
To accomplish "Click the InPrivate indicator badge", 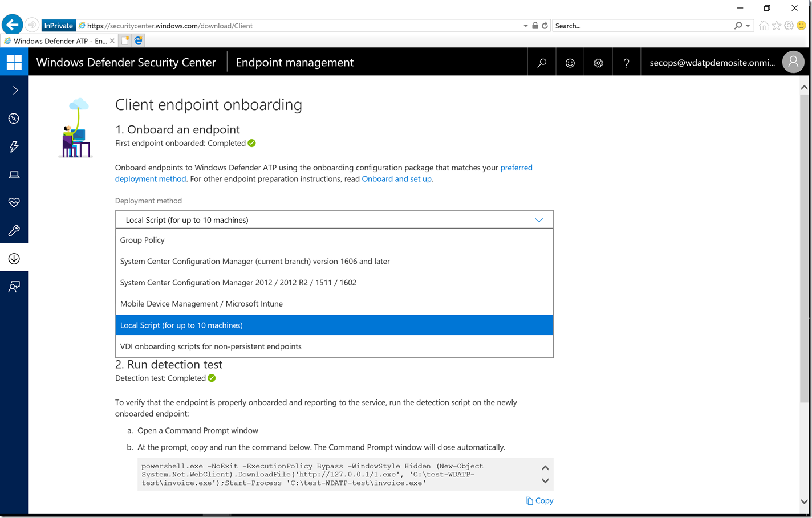I will pos(59,26).
